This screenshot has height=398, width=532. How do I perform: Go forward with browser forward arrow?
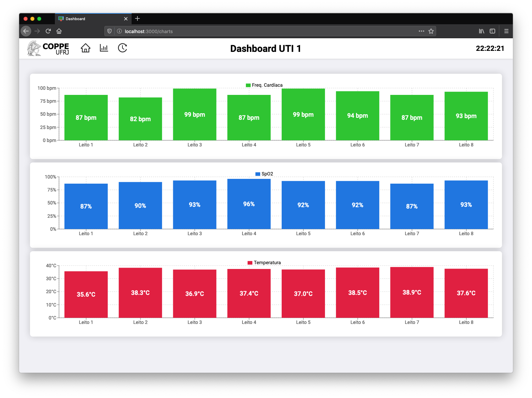(37, 31)
